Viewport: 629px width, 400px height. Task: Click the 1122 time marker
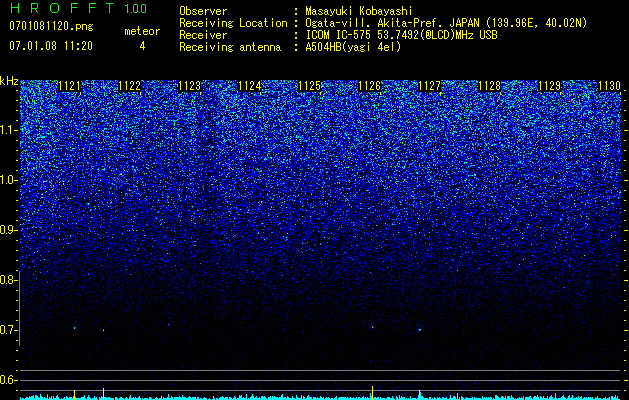130,86
